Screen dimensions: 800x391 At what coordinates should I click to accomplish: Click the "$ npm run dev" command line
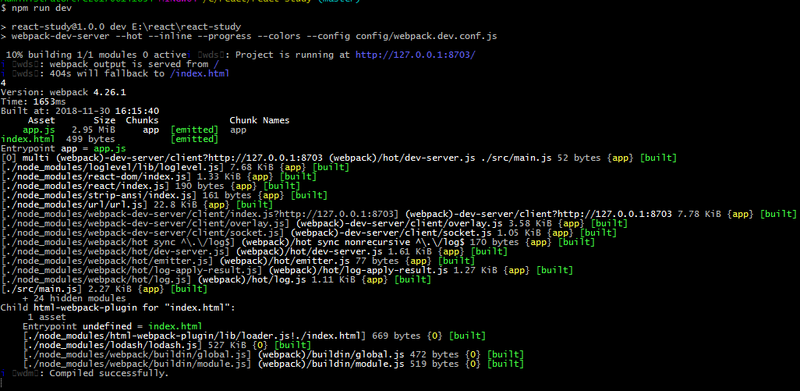point(36,9)
